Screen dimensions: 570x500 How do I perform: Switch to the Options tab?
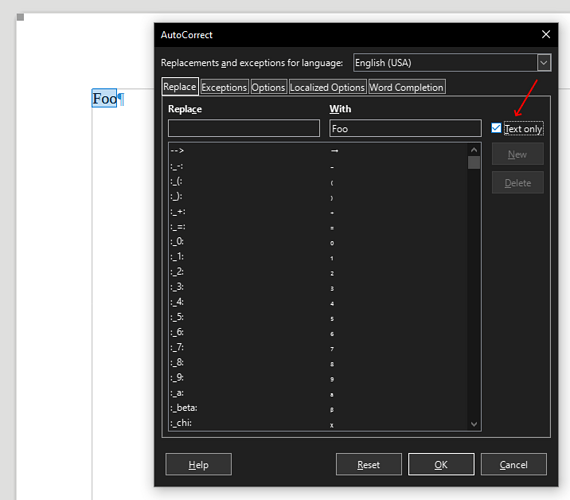(269, 87)
